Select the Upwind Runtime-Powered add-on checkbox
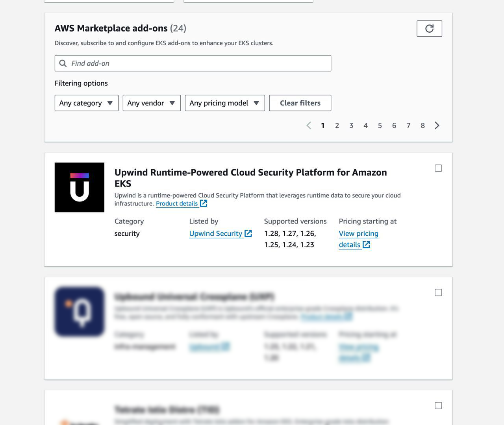This screenshot has width=504, height=425. [x=438, y=168]
